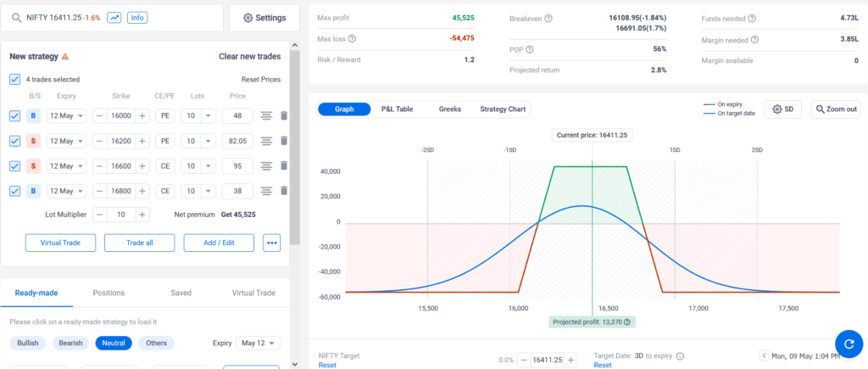Delete the 16200 PE trade row
Screen dimensions: 868x369
pos(284,141)
